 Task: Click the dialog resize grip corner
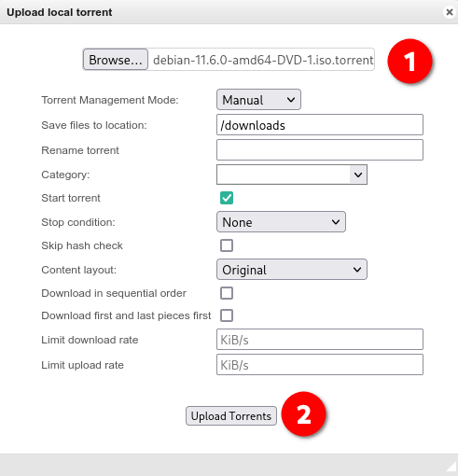(451, 469)
